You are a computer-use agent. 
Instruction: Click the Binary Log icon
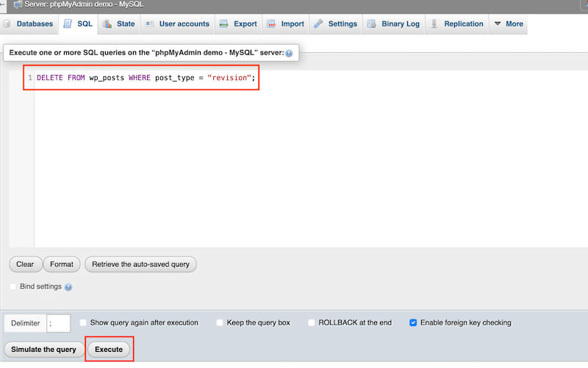click(372, 24)
